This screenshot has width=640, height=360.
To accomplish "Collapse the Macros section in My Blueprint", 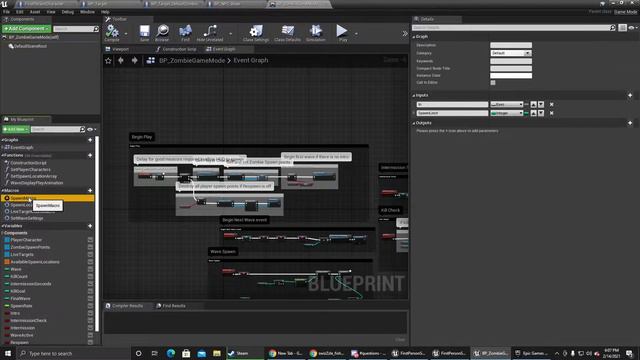I will point(2,191).
